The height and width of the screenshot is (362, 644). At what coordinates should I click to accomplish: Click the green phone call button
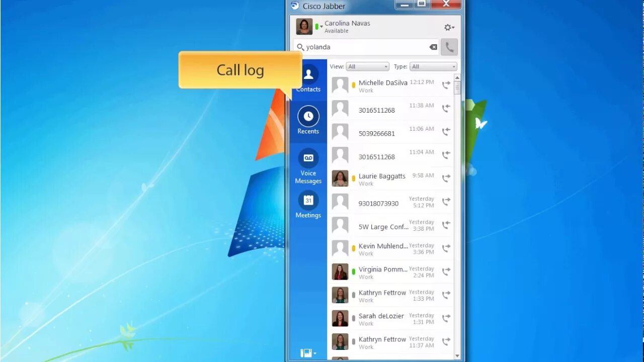pyautogui.click(x=449, y=47)
